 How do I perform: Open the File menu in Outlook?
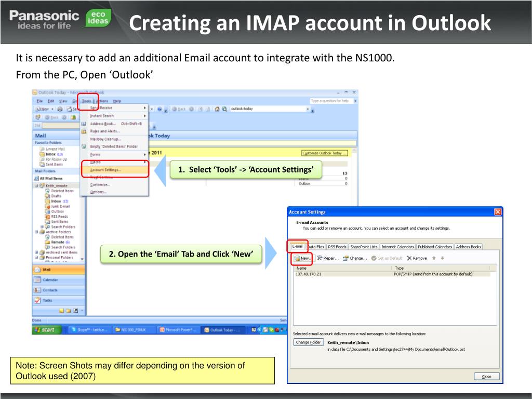(39, 101)
